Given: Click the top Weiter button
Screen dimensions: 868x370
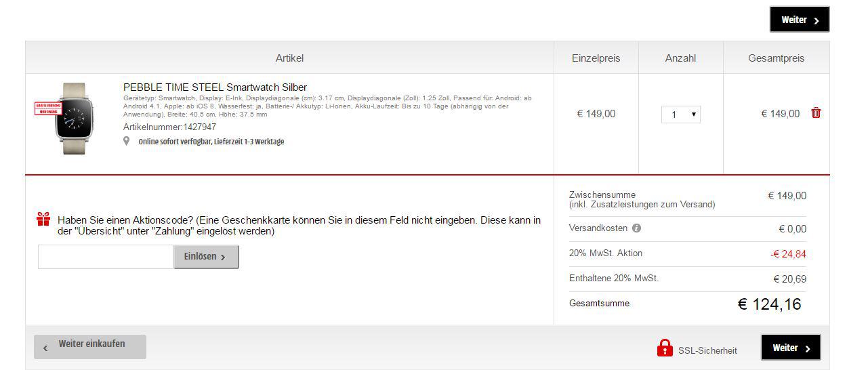Looking at the screenshot, I should click(800, 20).
